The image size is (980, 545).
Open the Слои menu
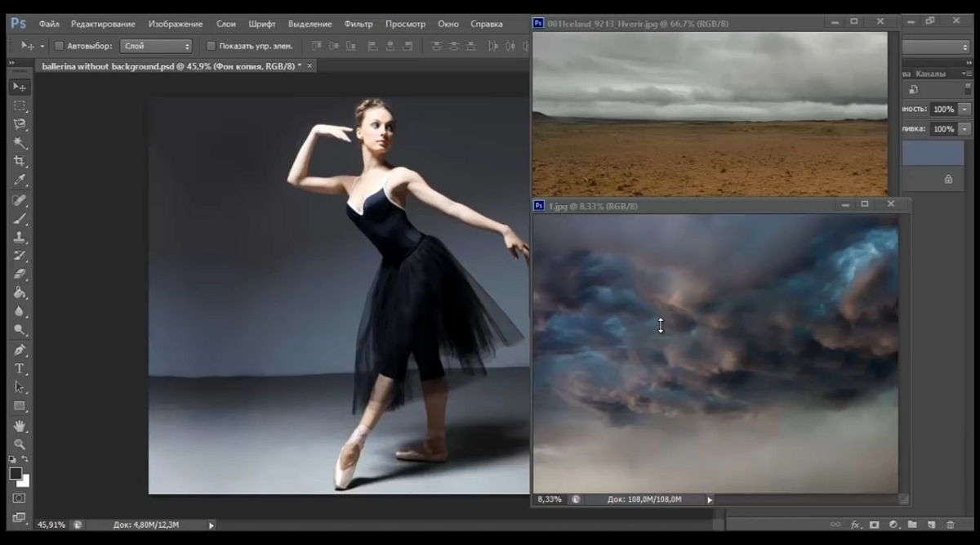point(226,25)
